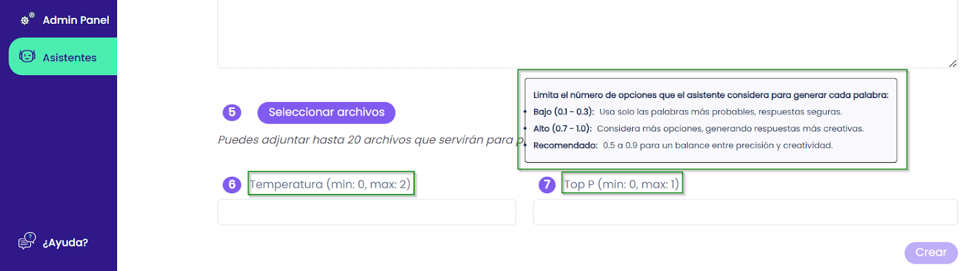This screenshot has width=980, height=271.
Task: Focus the Top P input field
Action: pos(745,212)
